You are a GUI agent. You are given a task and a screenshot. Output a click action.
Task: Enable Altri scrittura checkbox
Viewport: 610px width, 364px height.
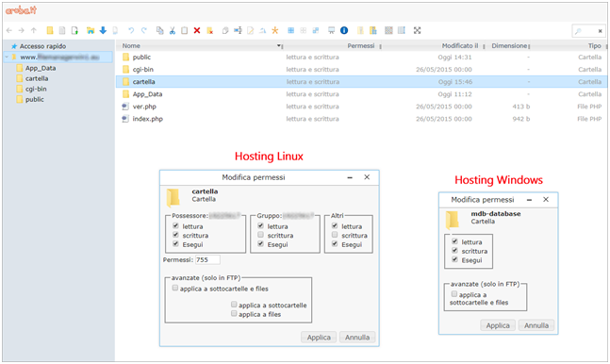click(x=335, y=235)
